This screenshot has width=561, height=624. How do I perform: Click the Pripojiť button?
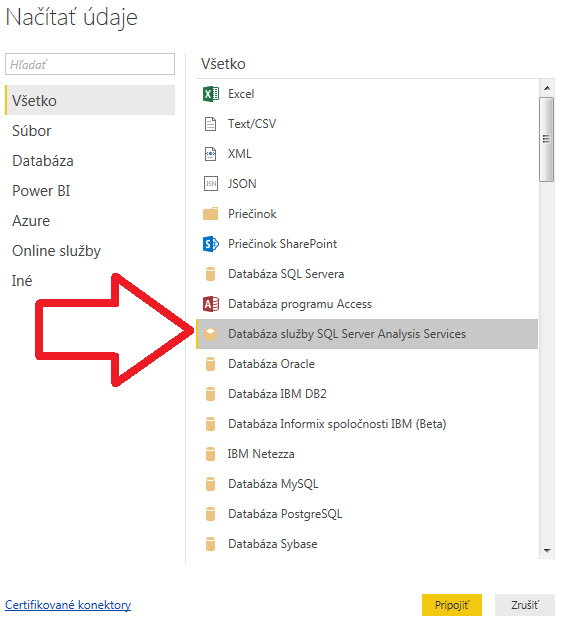tap(452, 605)
